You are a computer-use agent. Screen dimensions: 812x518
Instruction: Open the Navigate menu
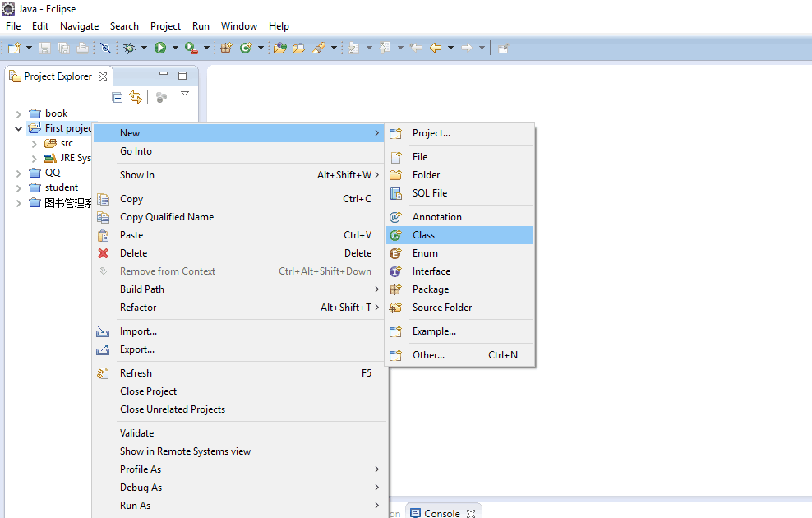(x=79, y=26)
